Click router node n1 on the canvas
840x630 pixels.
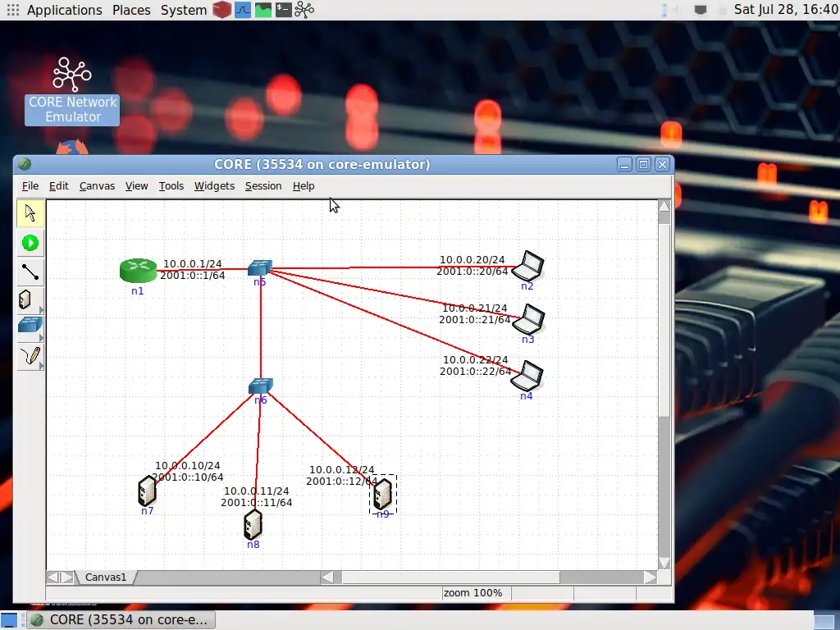pos(137,269)
